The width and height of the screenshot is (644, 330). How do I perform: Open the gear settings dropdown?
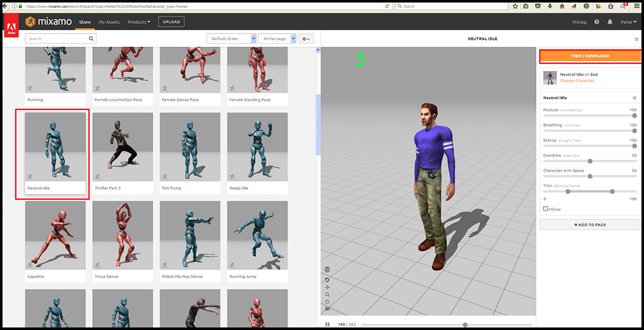(306, 39)
